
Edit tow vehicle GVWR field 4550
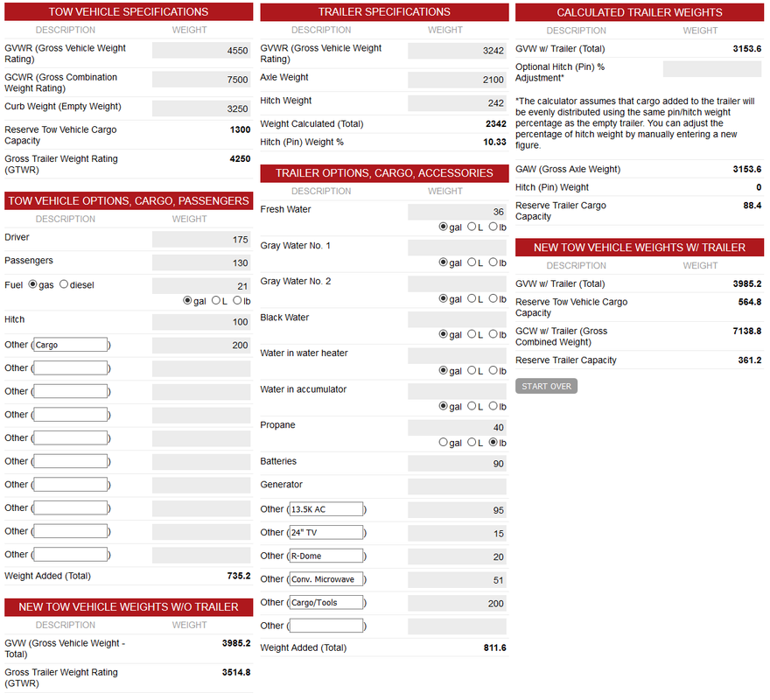[201, 51]
